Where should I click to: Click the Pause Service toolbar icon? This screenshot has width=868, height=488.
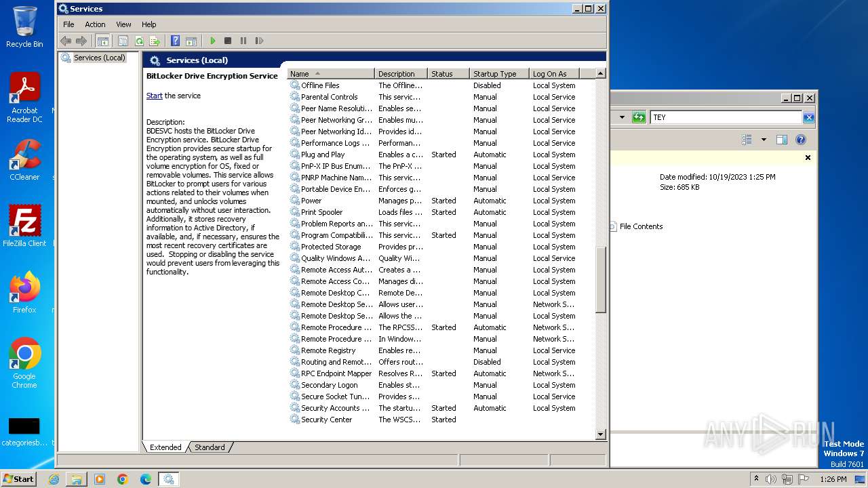point(243,41)
